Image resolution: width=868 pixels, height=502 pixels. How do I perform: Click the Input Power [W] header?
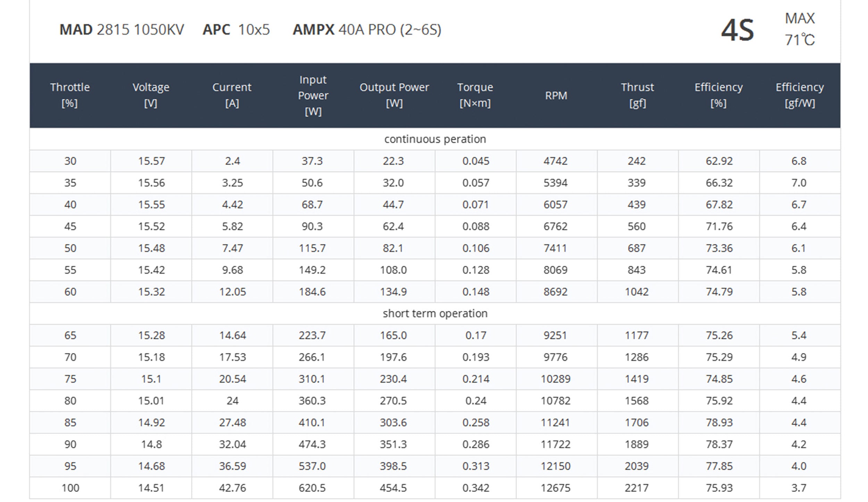[x=313, y=95]
